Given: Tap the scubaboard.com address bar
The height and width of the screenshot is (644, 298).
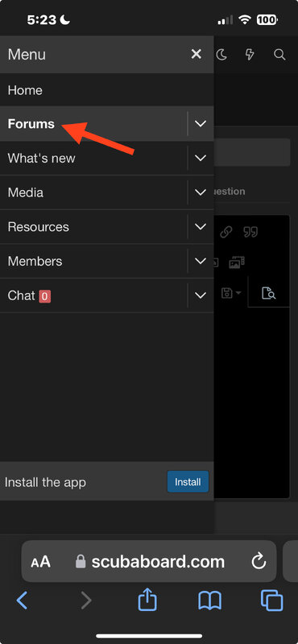Looking at the screenshot, I should [x=149, y=561].
